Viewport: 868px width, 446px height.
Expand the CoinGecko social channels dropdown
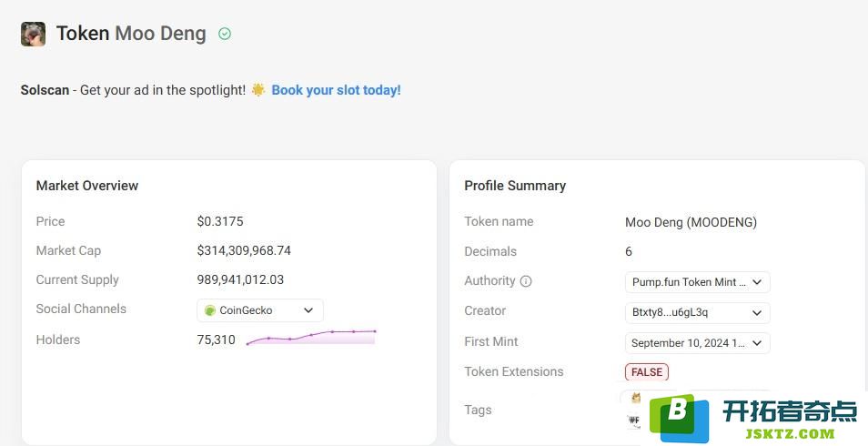point(260,310)
